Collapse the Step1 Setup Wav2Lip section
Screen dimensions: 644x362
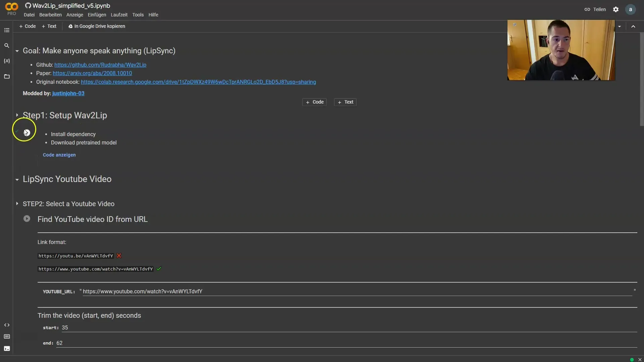tap(17, 115)
